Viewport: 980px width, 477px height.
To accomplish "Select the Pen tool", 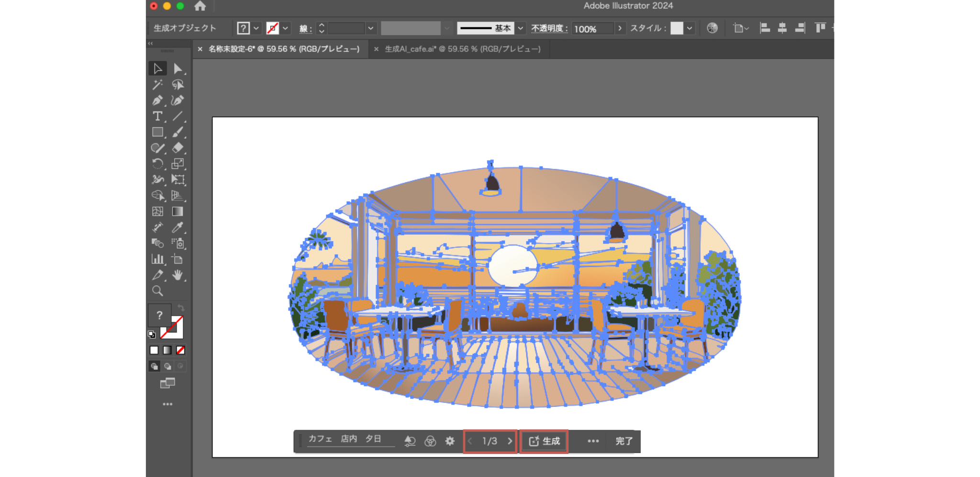I will [x=158, y=101].
